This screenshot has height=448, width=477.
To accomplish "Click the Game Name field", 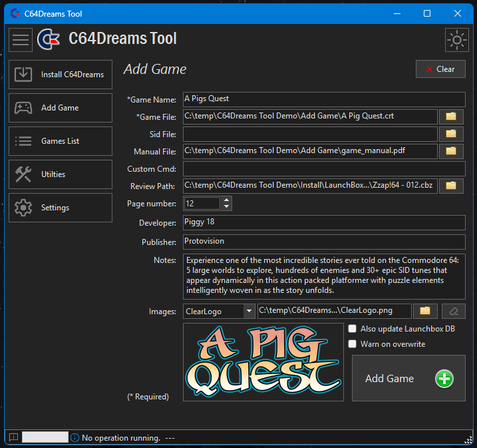I will point(324,100).
